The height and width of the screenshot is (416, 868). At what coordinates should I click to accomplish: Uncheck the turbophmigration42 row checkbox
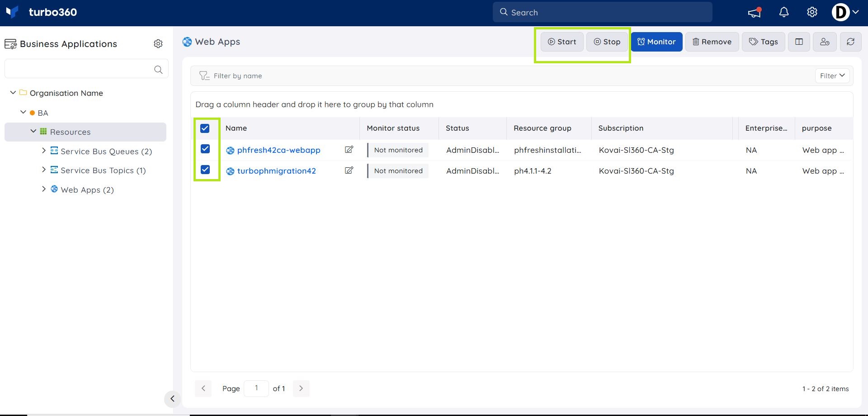click(205, 170)
